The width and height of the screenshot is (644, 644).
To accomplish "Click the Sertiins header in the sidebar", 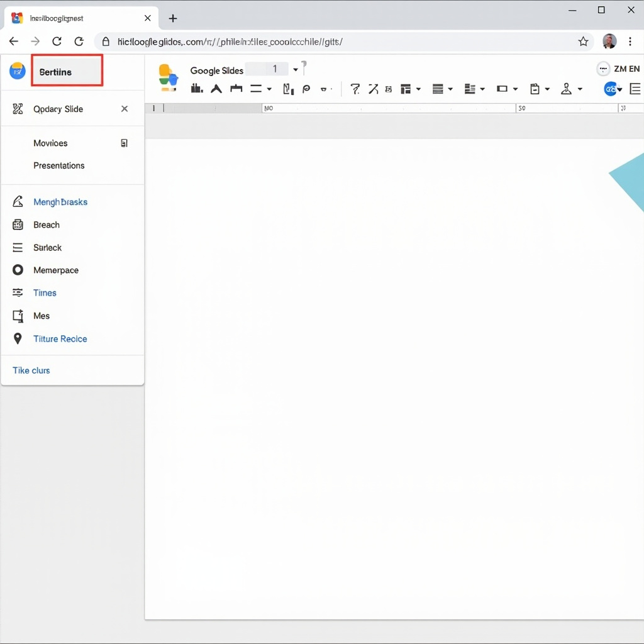I will [67, 70].
